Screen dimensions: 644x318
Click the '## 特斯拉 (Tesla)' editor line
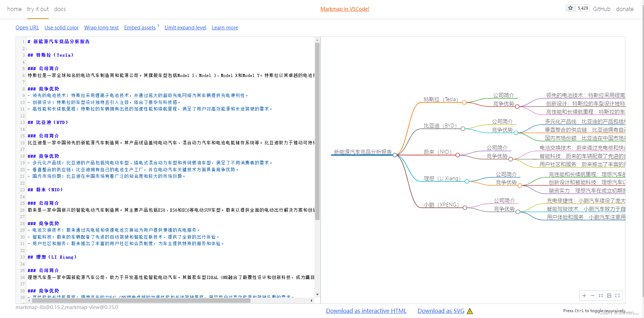(50, 55)
